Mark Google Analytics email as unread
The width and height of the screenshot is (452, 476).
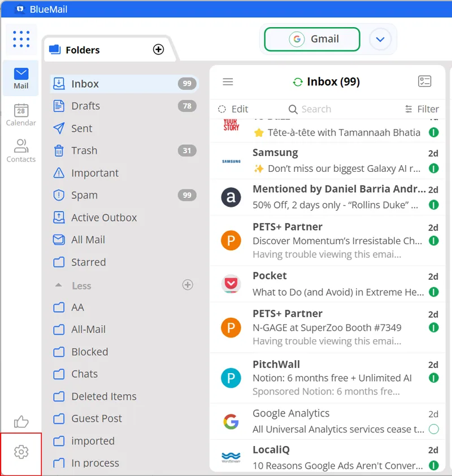point(434,429)
